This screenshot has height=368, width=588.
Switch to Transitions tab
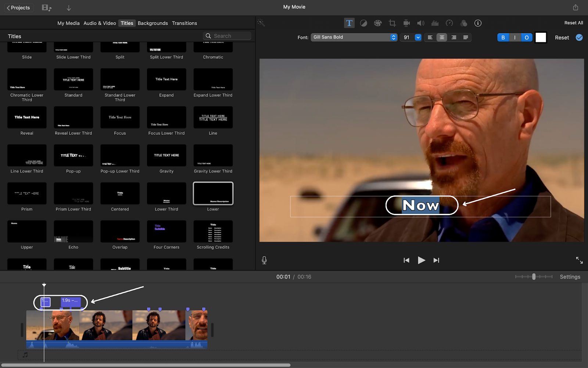(x=184, y=23)
